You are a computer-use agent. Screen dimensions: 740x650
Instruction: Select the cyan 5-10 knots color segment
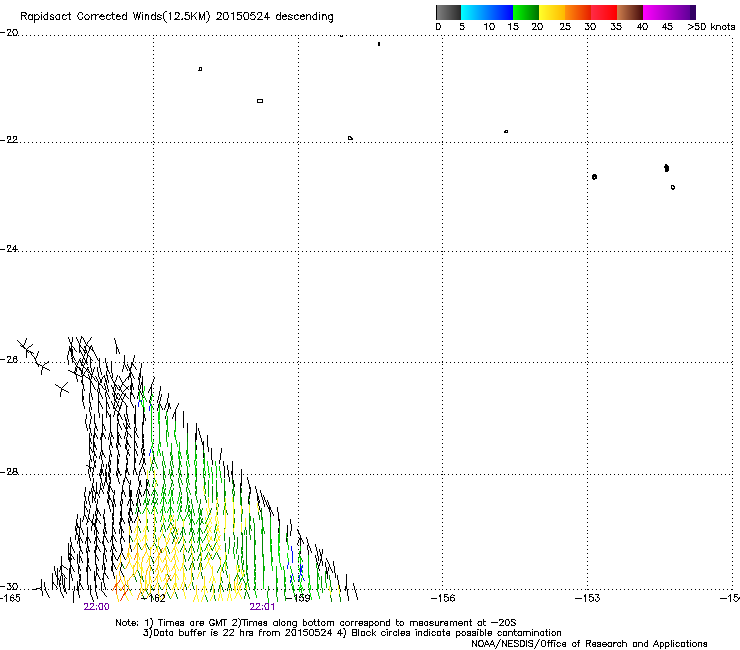[x=474, y=12]
